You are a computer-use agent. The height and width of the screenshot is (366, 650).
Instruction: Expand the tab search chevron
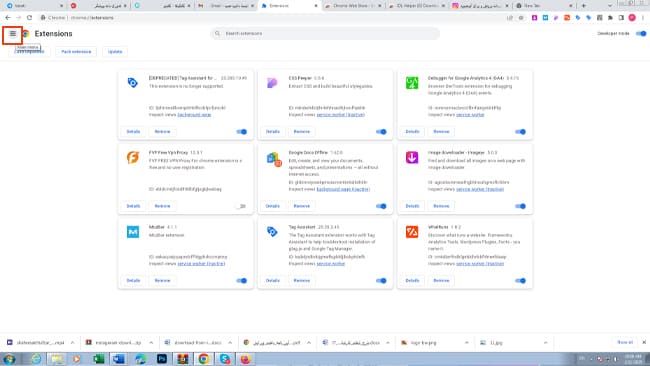tap(610, 6)
